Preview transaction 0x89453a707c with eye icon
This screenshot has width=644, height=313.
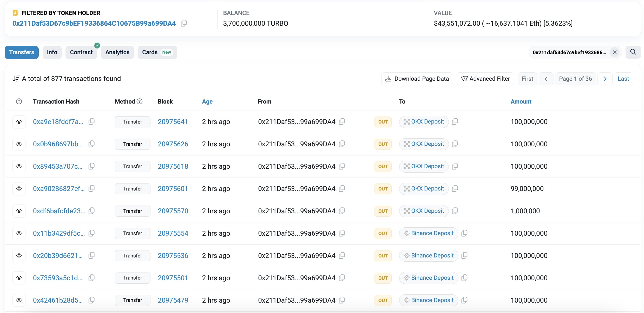coord(19,166)
